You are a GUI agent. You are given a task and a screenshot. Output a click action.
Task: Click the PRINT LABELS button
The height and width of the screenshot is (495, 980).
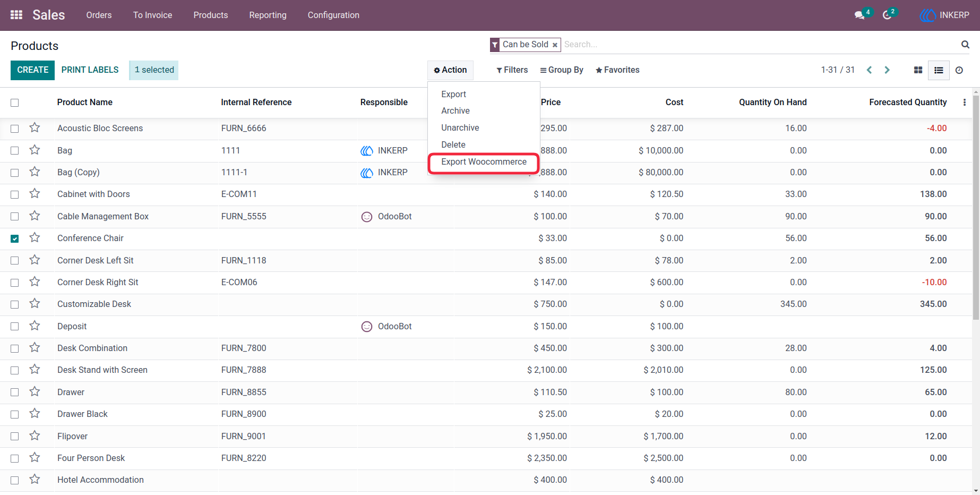[90, 70]
